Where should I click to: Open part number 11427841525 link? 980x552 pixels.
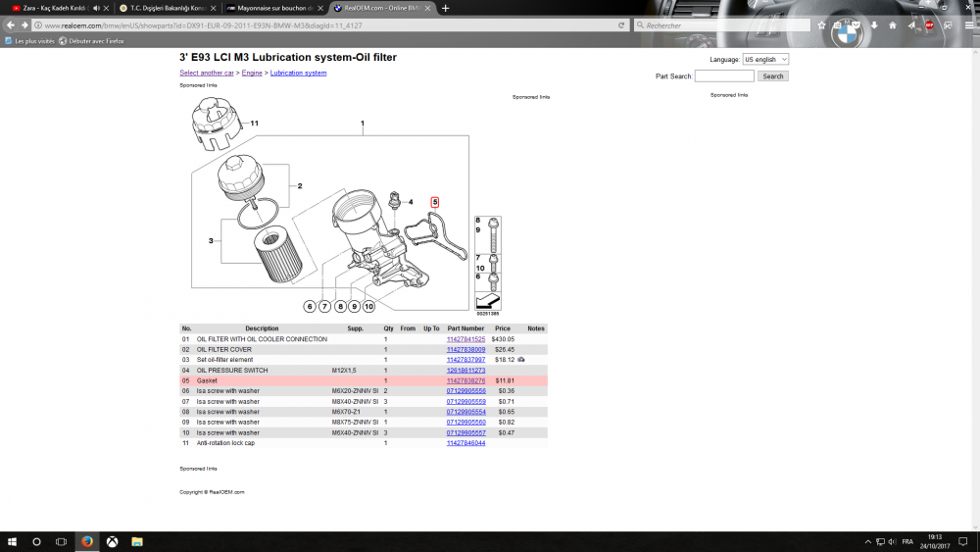(465, 339)
